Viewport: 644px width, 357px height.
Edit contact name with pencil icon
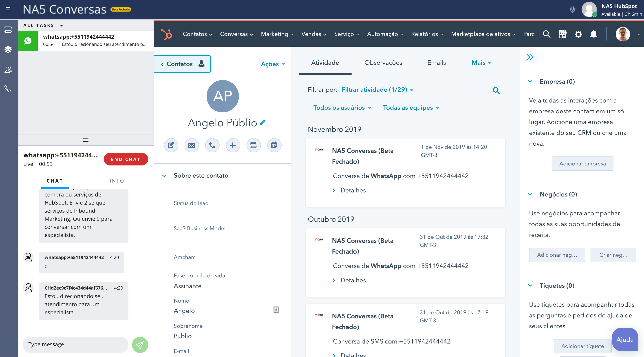(262, 123)
